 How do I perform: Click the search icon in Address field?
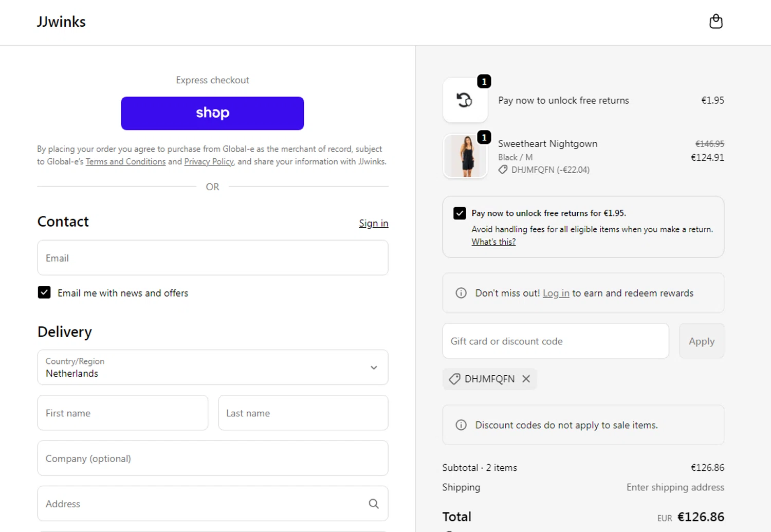pyautogui.click(x=374, y=504)
